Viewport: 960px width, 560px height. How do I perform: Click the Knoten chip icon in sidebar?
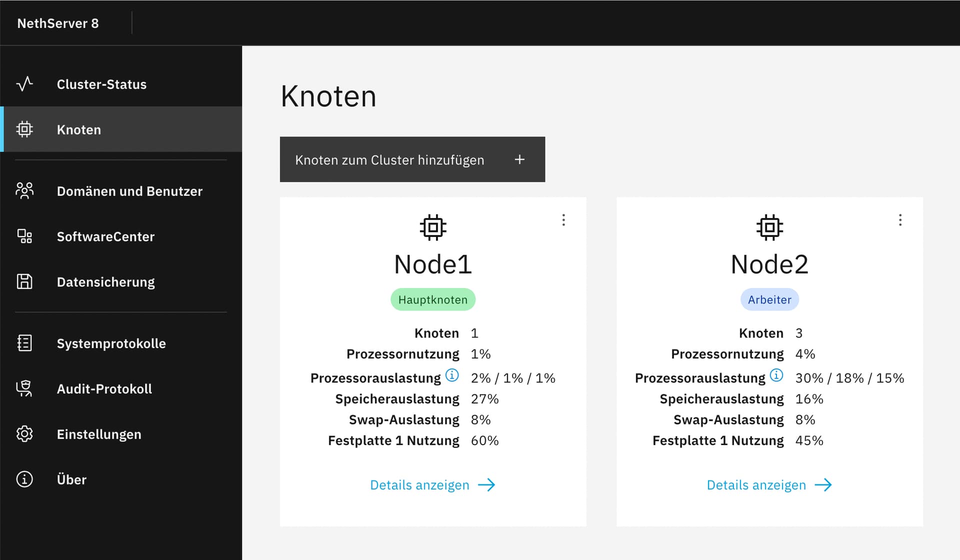(x=24, y=129)
